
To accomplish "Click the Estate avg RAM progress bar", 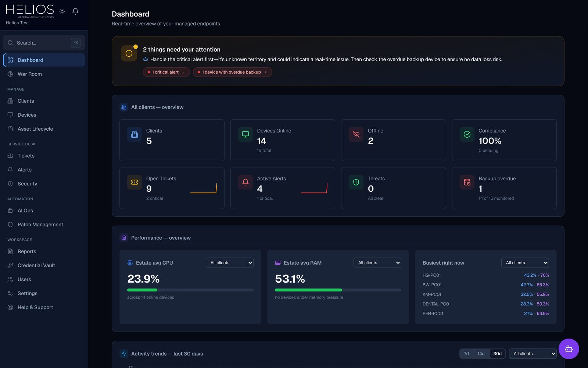I will coord(338,290).
